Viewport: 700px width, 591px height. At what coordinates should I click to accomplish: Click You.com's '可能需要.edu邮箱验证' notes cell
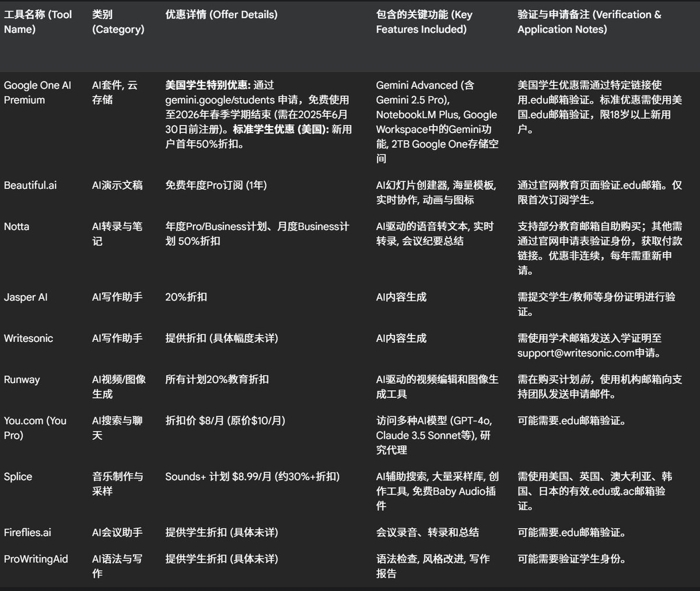pyautogui.click(x=572, y=421)
